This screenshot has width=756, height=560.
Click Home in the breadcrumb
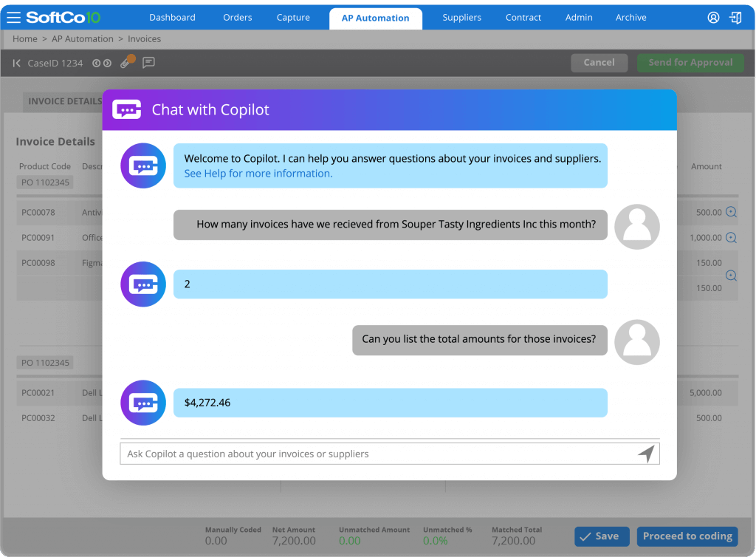[24, 39]
